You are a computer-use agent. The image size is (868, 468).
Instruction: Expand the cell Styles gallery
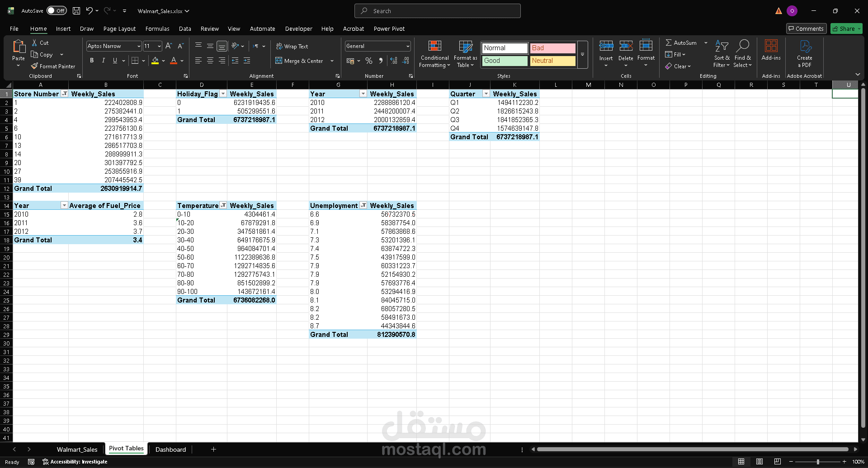click(x=583, y=54)
